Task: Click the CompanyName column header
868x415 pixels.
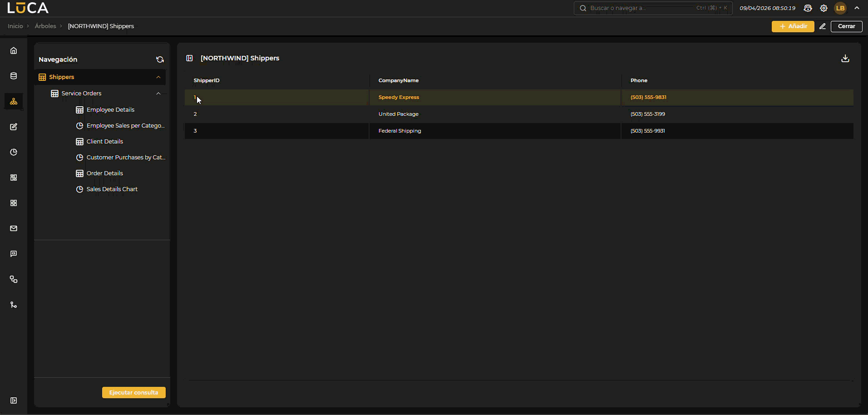Action: [399, 80]
